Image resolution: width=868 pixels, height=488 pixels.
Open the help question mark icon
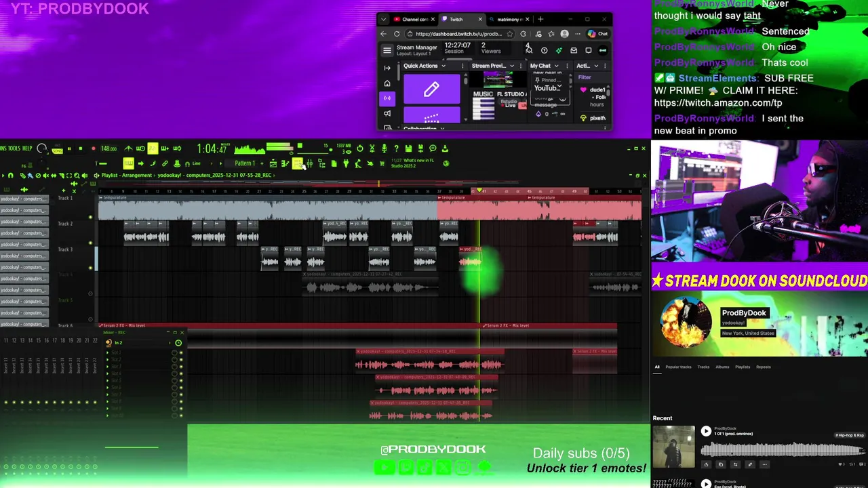pyautogui.click(x=397, y=148)
